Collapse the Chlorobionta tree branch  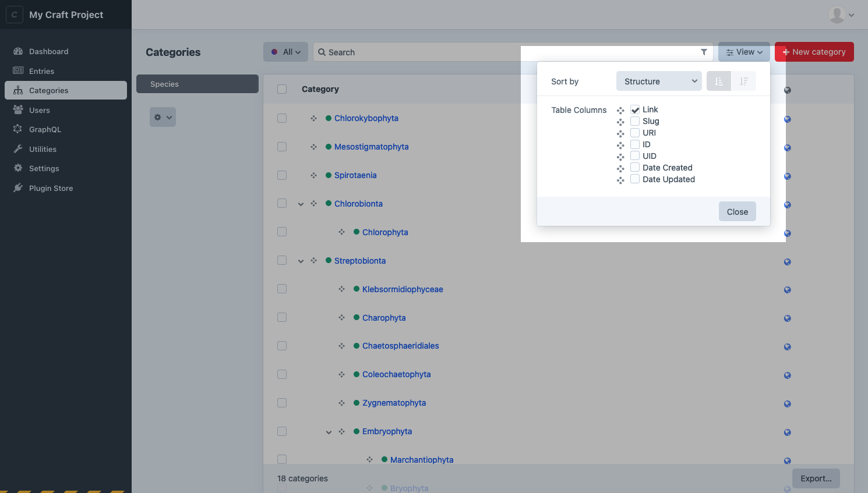pyautogui.click(x=301, y=204)
